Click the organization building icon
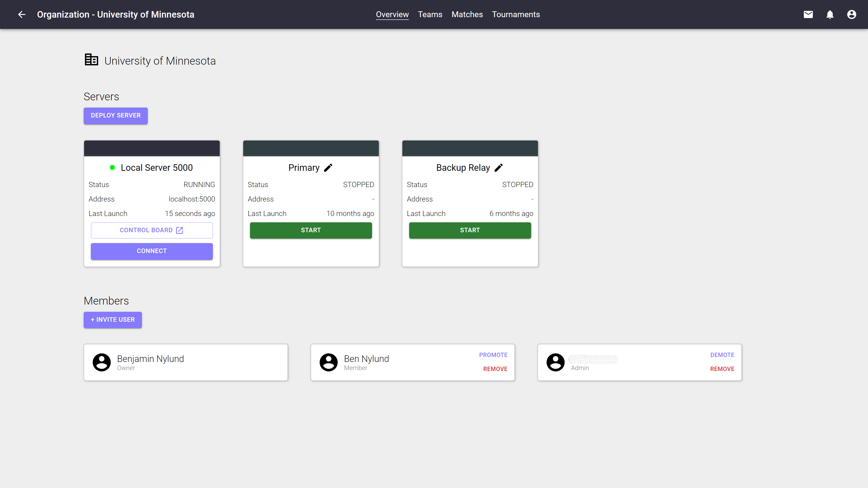The height and width of the screenshot is (488, 868). (x=91, y=60)
